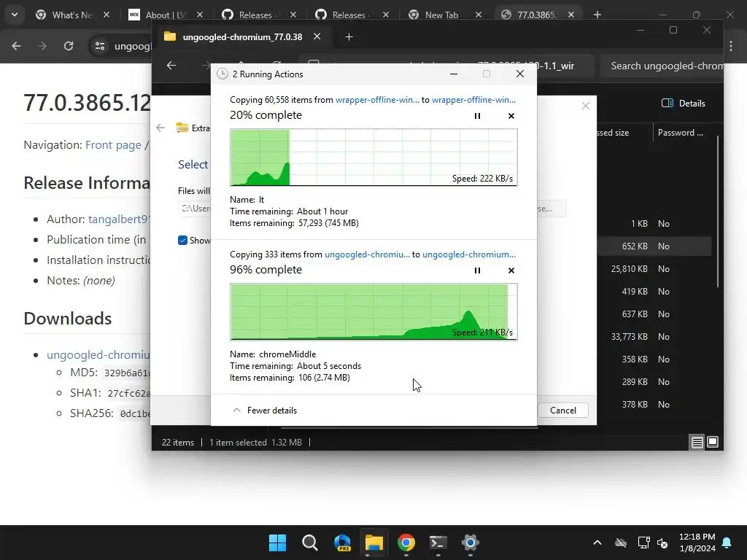Viewport: 747px width, 560px height.
Task: Open Settings gear from taskbar
Action: 471,542
